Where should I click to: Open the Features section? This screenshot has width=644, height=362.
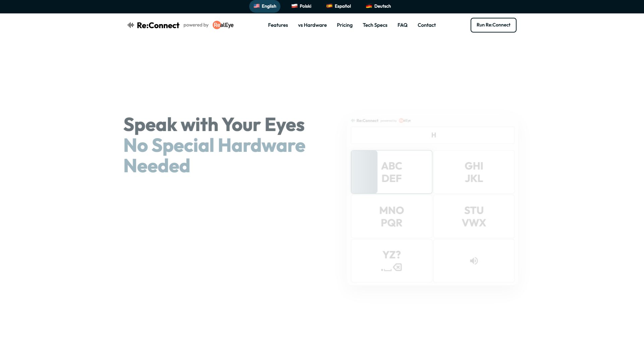(278, 25)
